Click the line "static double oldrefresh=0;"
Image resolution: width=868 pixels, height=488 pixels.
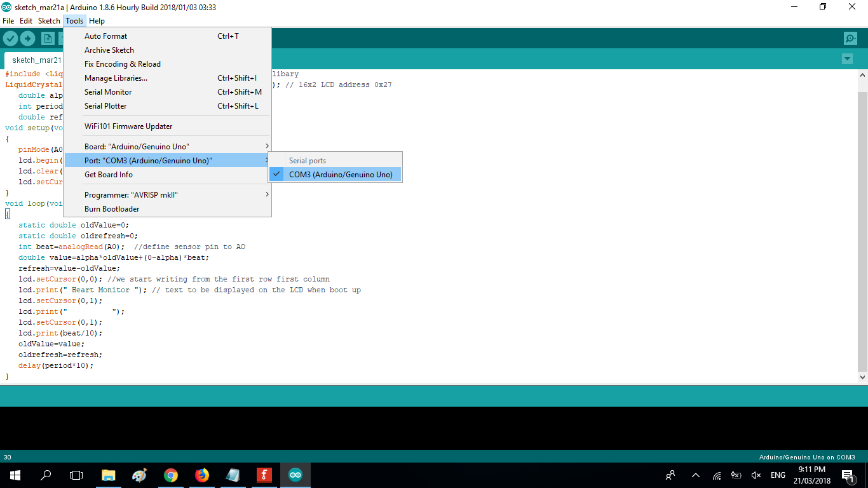point(78,236)
